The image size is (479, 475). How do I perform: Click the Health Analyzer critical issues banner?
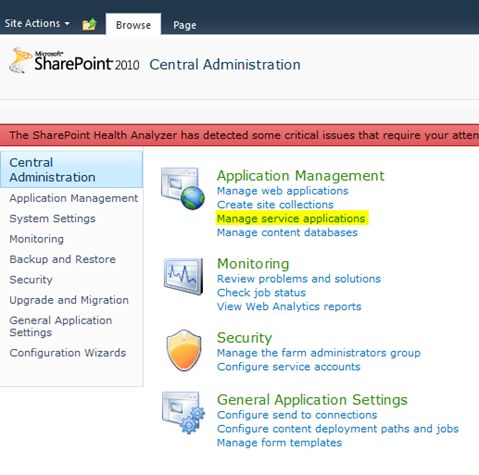tap(239, 135)
